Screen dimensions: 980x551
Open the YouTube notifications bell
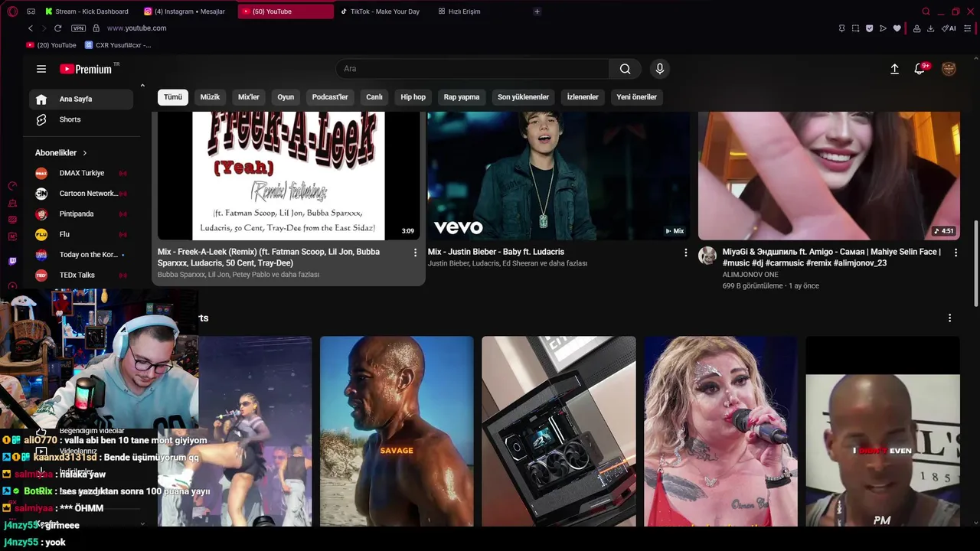point(920,69)
